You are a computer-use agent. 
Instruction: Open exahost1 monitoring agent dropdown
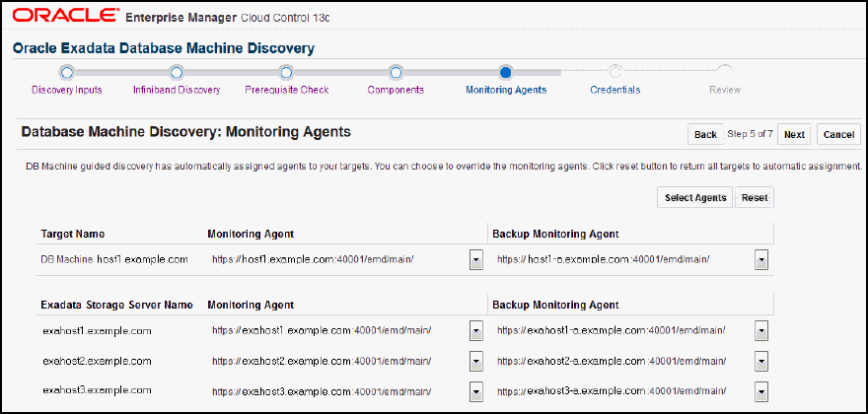click(475, 331)
